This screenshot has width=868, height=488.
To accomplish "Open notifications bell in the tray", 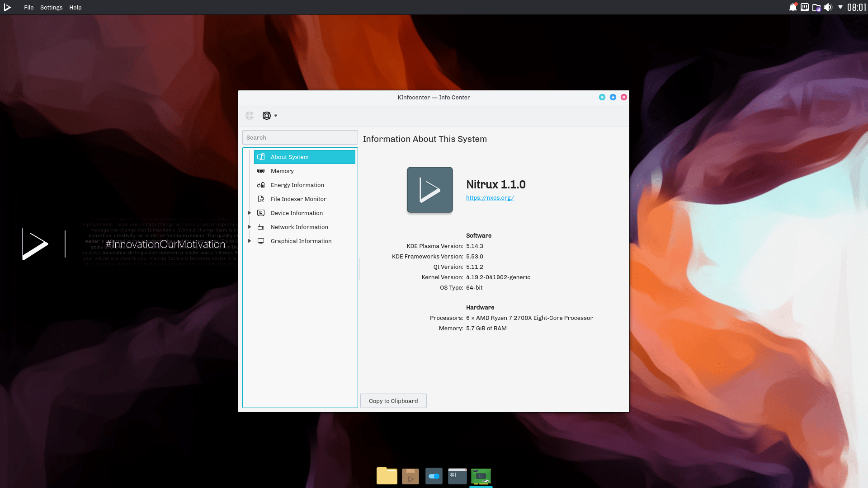I will (793, 7).
